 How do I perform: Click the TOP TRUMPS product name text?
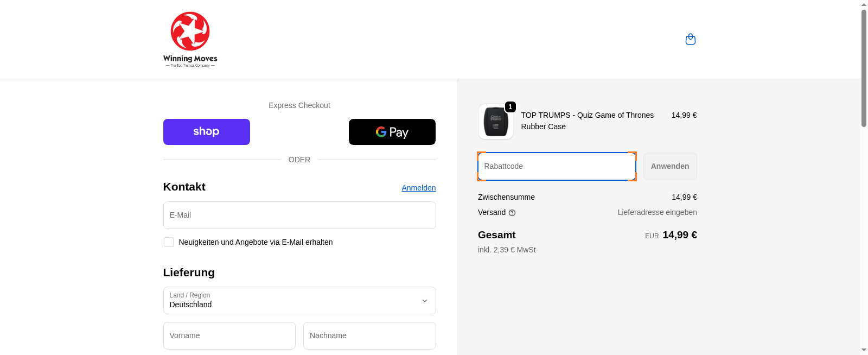[x=587, y=121]
